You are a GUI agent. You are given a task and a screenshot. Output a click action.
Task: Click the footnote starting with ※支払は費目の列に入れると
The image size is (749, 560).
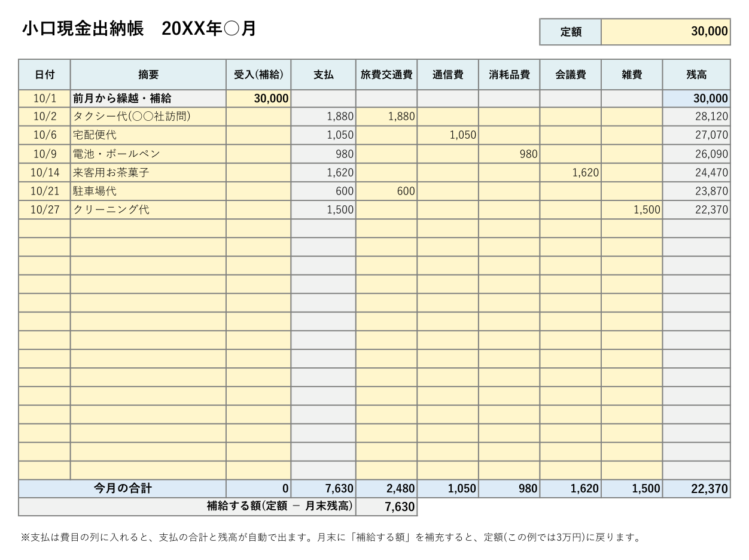(331, 537)
